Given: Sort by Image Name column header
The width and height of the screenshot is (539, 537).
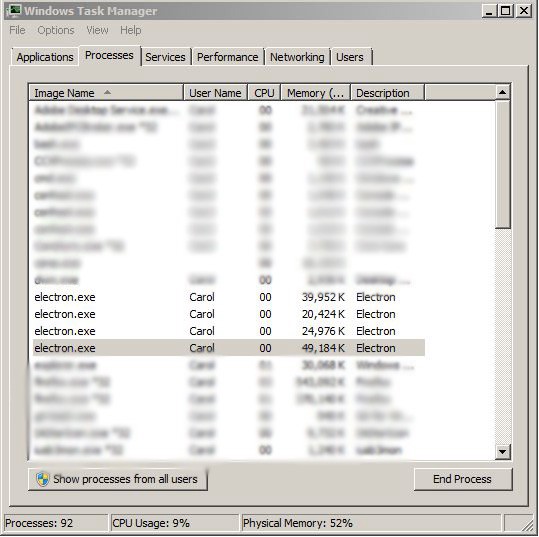Looking at the screenshot, I should tap(106, 93).
